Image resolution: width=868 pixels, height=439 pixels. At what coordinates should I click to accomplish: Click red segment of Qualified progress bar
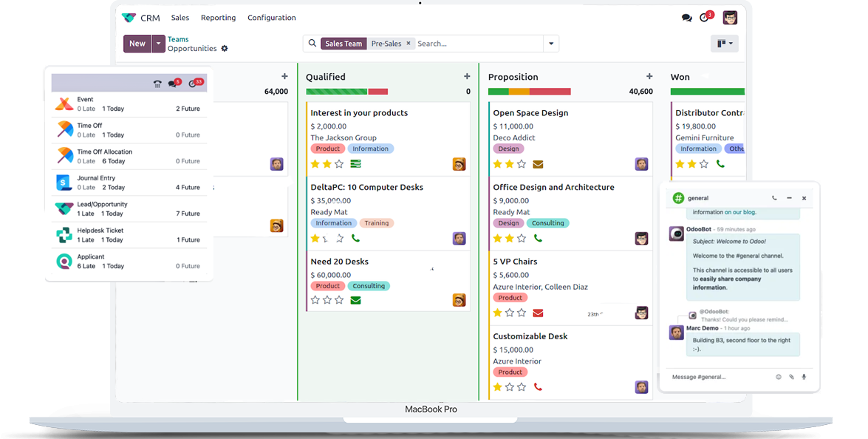click(x=378, y=92)
